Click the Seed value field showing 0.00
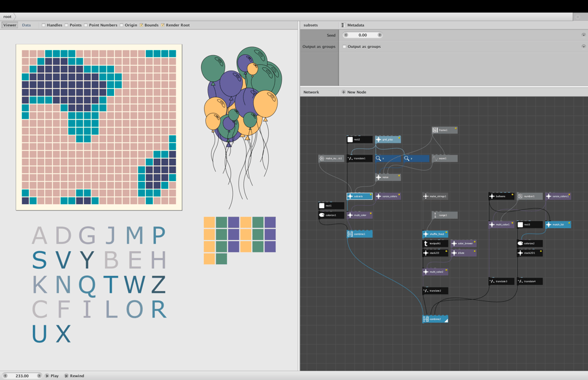This screenshot has height=380, width=588. [363, 35]
